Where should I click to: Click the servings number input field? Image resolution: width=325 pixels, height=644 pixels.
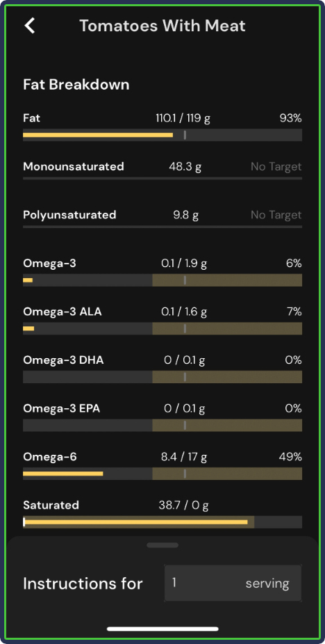233,583
